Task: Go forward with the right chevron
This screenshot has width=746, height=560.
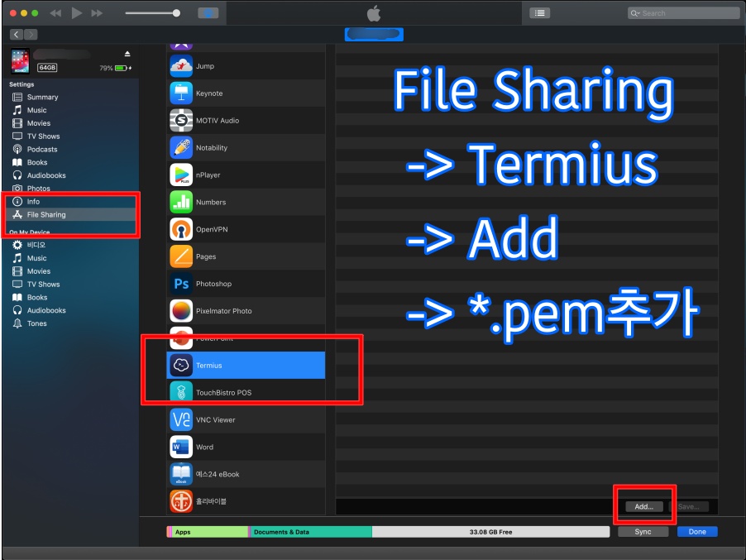Action: [x=31, y=34]
